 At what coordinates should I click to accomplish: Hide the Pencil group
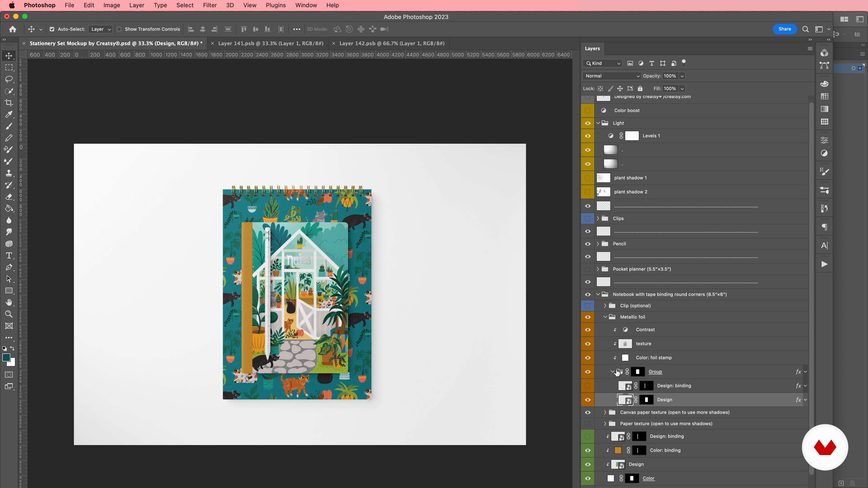click(588, 244)
